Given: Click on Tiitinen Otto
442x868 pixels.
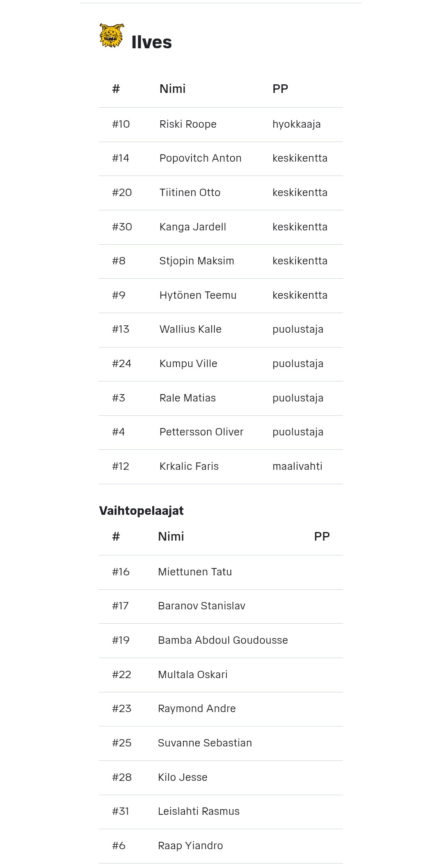Looking at the screenshot, I should coord(190,193).
